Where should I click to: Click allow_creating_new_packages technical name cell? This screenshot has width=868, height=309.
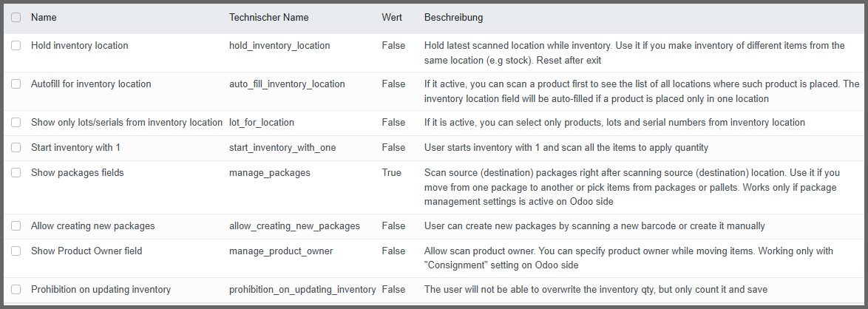point(294,226)
